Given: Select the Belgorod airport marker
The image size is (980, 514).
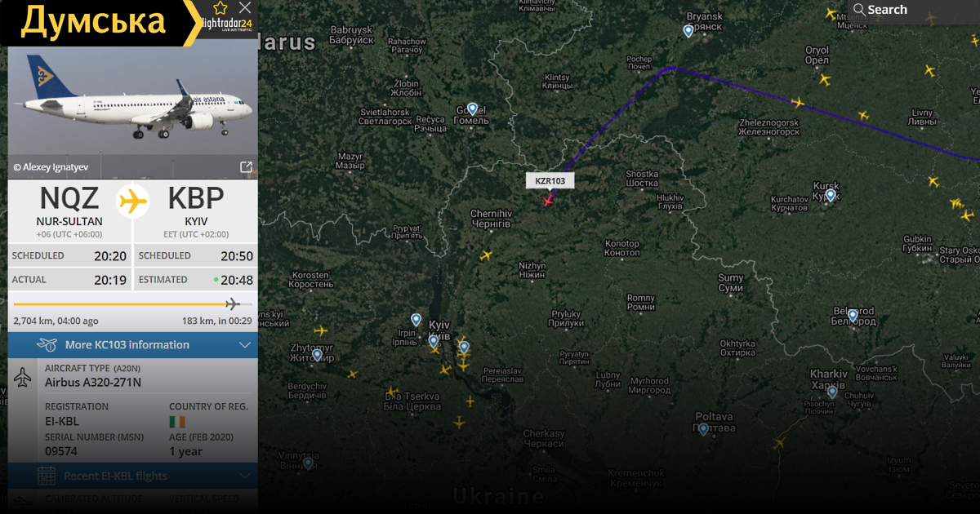Looking at the screenshot, I should tap(853, 316).
